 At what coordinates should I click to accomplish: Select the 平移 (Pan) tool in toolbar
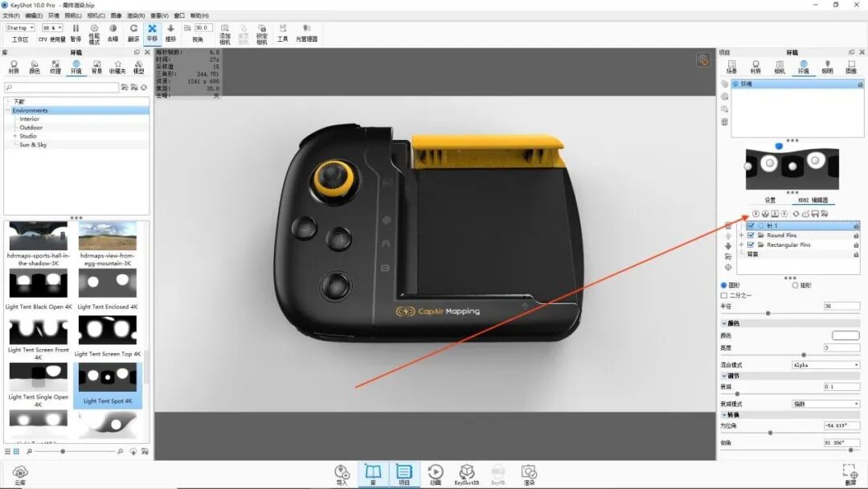click(152, 32)
